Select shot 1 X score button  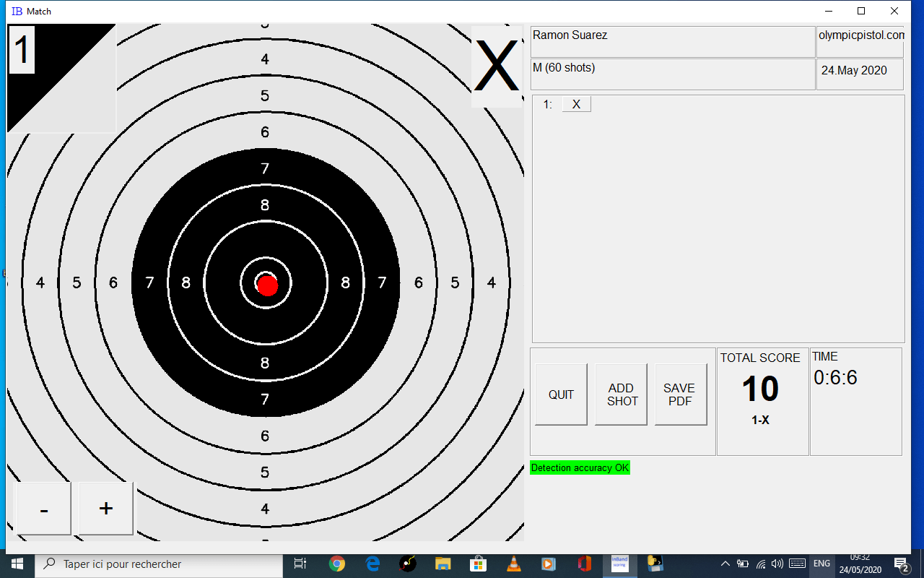click(576, 104)
